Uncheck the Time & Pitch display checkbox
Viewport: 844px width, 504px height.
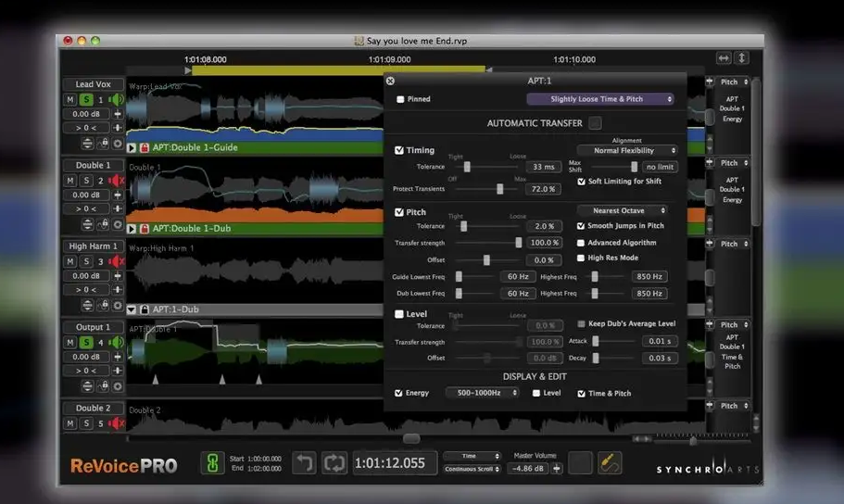click(x=581, y=394)
